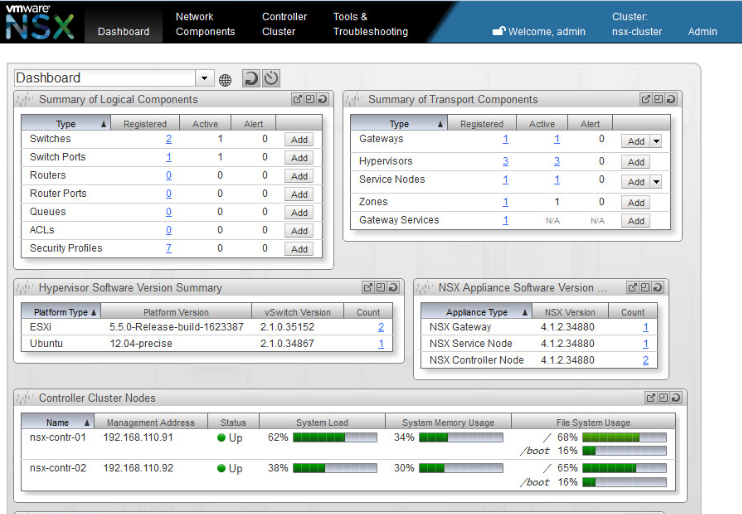
Task: Sort logical components by Type column
Action: 66,124
